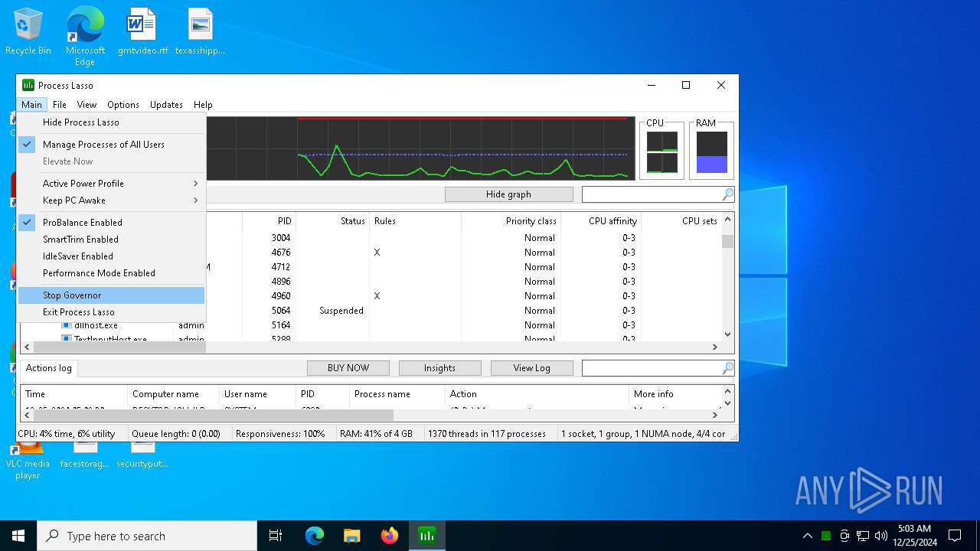Open the notification center
This screenshot has width=980, height=551.
click(955, 536)
